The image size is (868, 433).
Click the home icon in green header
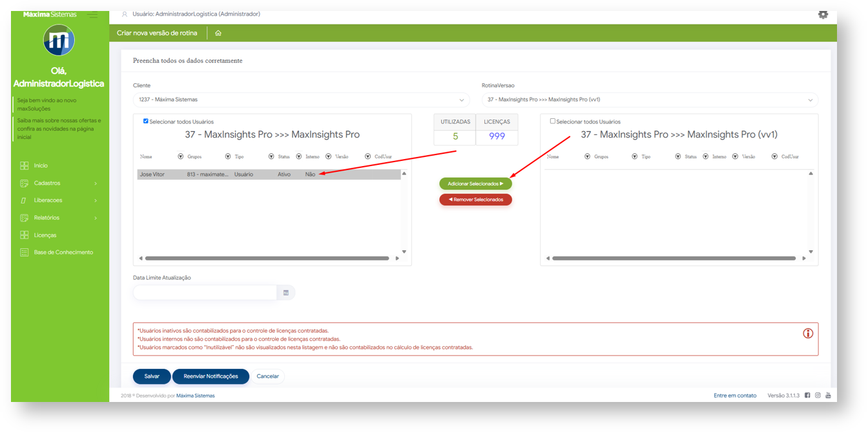coord(218,33)
